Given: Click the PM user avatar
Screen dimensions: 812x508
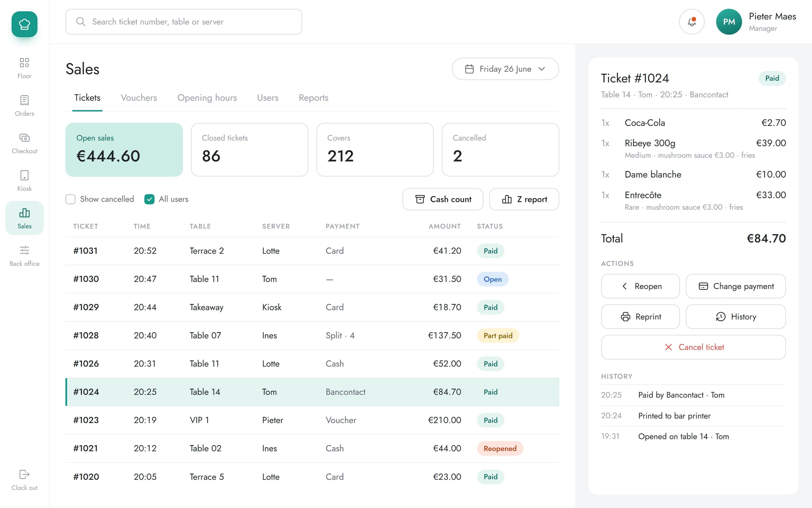Looking at the screenshot, I should [x=729, y=22].
